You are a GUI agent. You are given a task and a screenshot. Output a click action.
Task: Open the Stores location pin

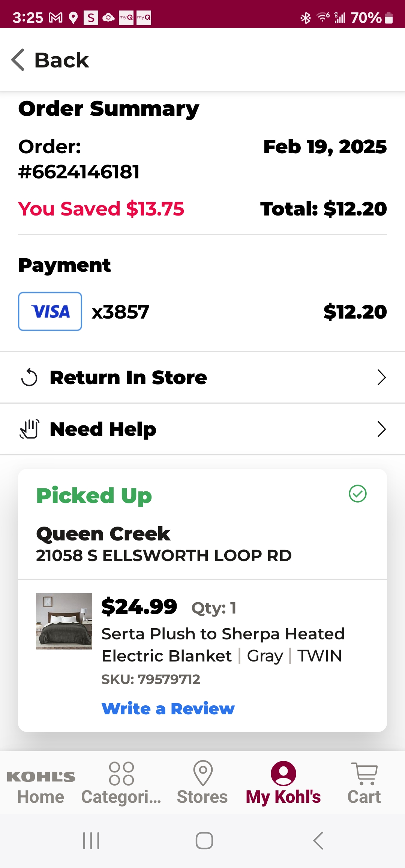click(x=203, y=773)
